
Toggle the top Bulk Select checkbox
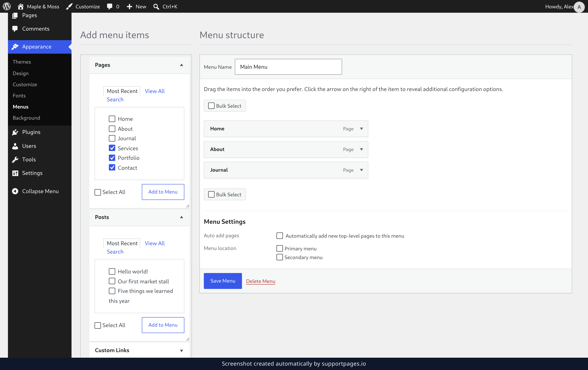click(x=211, y=106)
